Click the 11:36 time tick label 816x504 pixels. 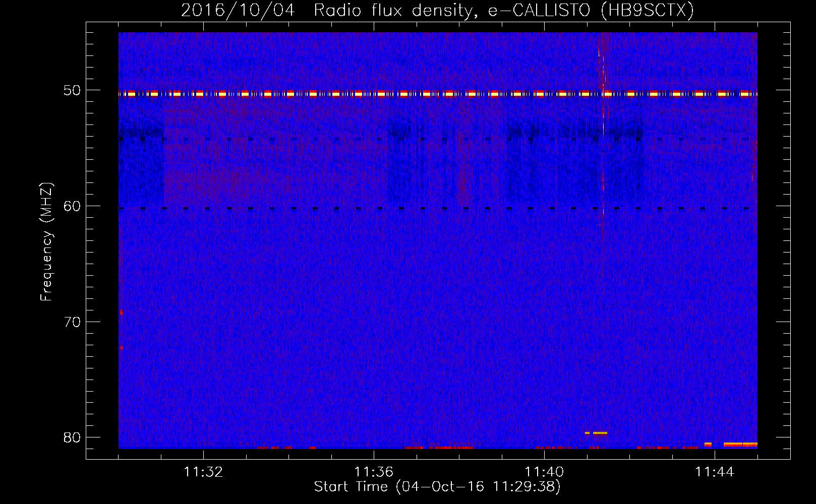click(x=374, y=472)
